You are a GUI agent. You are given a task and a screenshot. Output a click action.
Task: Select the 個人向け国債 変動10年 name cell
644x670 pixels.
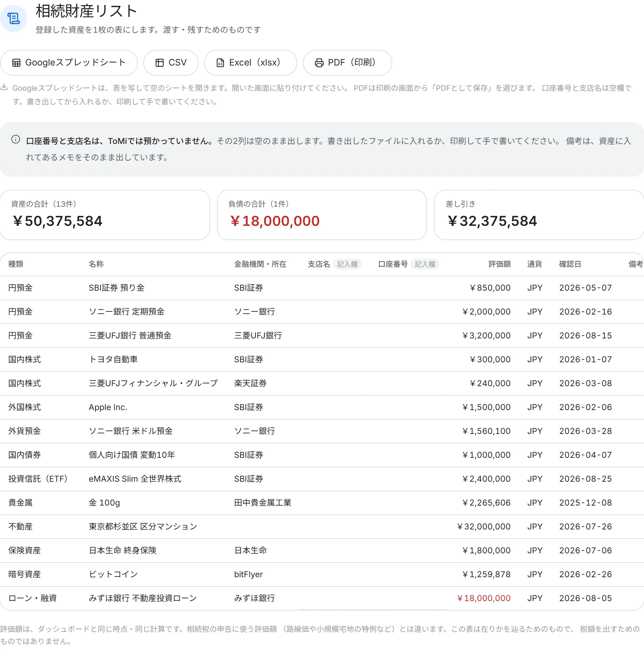point(132,455)
